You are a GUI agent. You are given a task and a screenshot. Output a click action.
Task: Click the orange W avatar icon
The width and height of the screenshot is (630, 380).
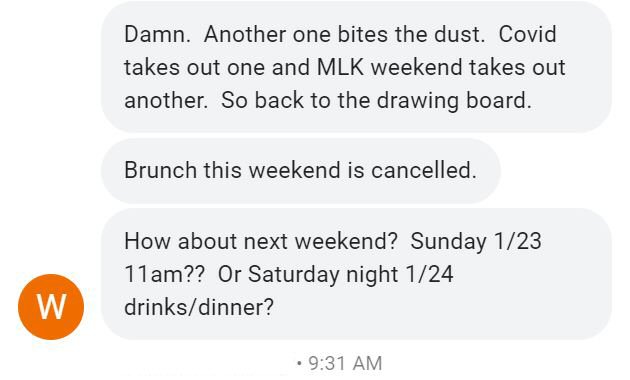pos(51,307)
